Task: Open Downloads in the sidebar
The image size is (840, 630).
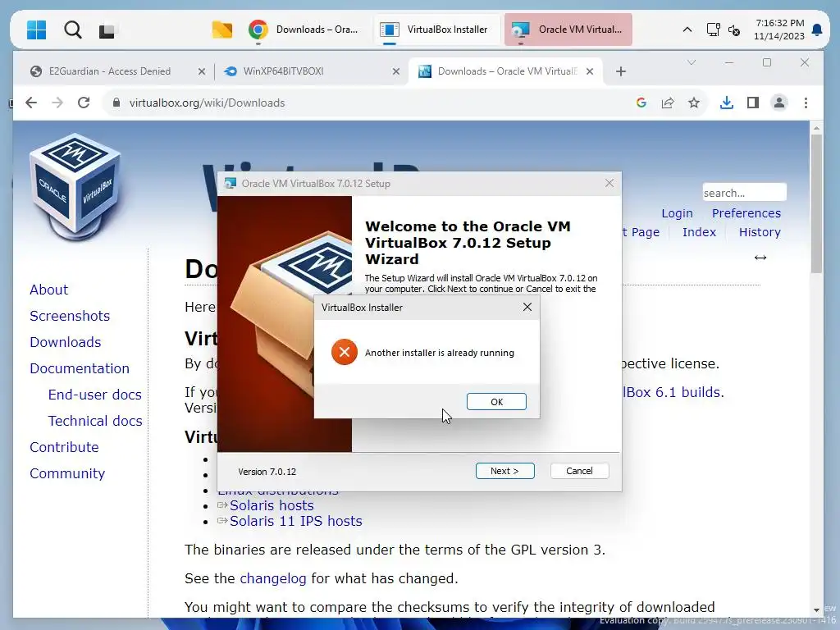Action: coord(66,342)
